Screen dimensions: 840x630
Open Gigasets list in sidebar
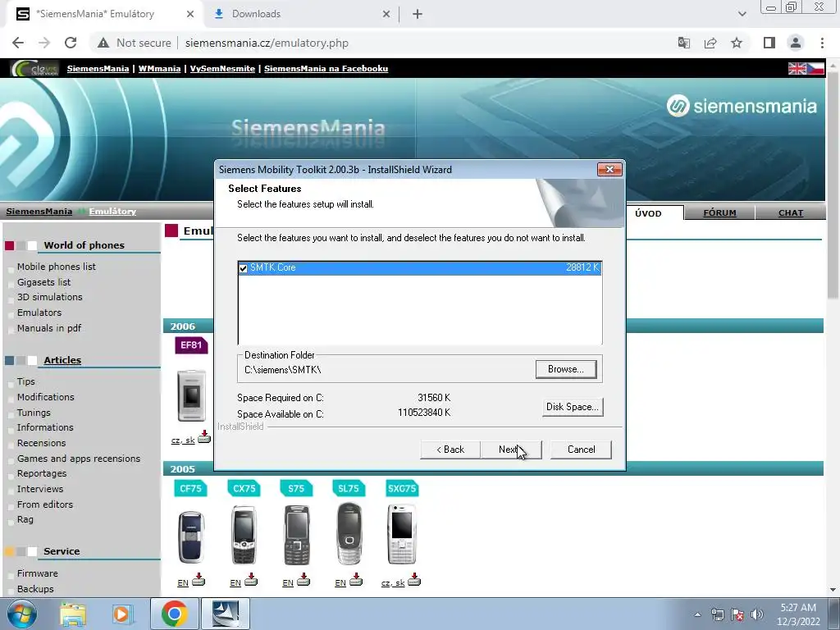coord(43,282)
